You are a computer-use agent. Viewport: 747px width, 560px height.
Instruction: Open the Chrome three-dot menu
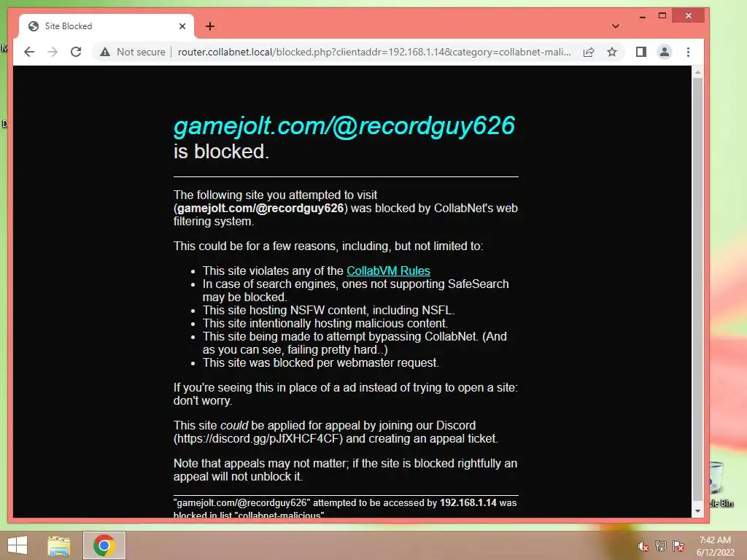pyautogui.click(x=688, y=52)
